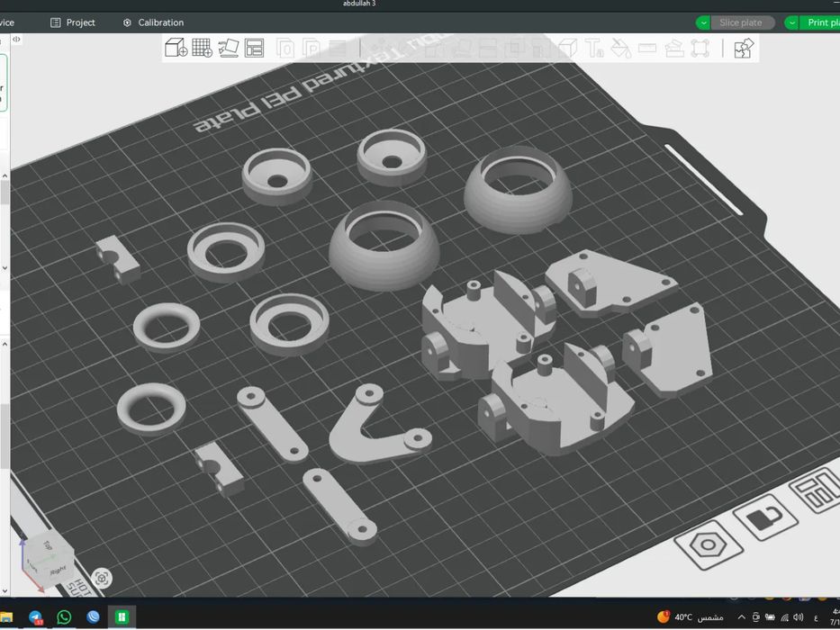Image resolution: width=840 pixels, height=630 pixels.
Task: Open the 40°C weather widget
Action: point(691,617)
